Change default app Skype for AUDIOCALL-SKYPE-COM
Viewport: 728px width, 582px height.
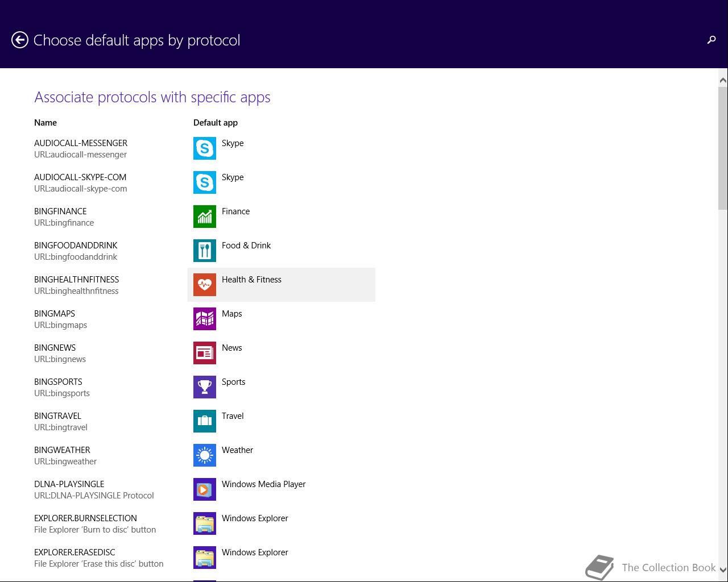[x=233, y=177]
